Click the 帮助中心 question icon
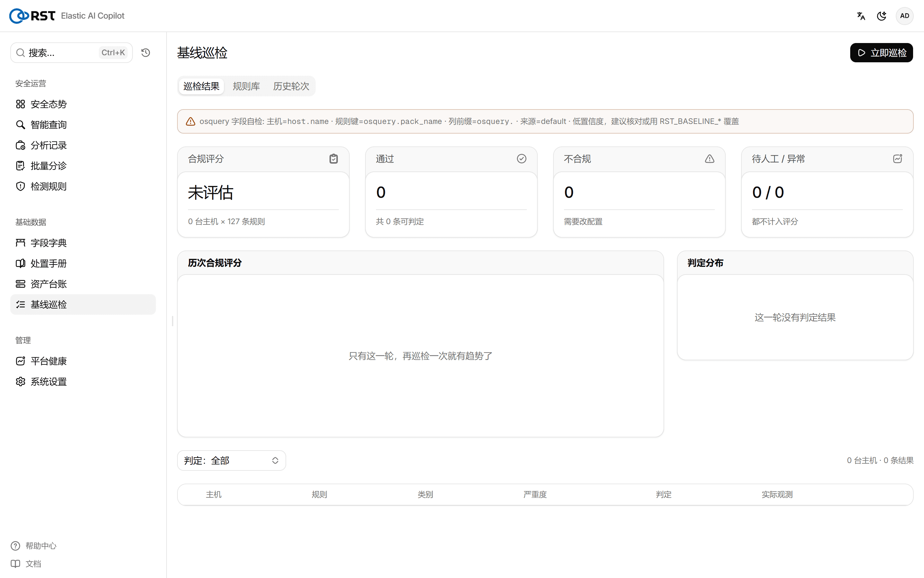924x578 pixels. 15,546
